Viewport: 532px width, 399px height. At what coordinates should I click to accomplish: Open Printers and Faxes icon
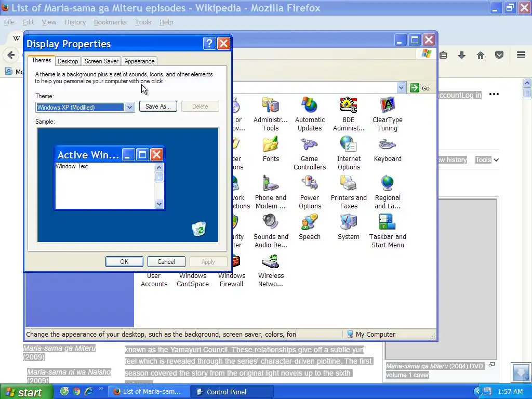(349, 192)
